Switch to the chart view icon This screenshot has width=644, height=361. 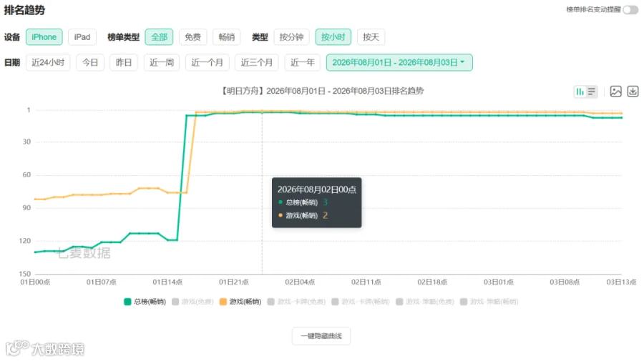coord(580,92)
